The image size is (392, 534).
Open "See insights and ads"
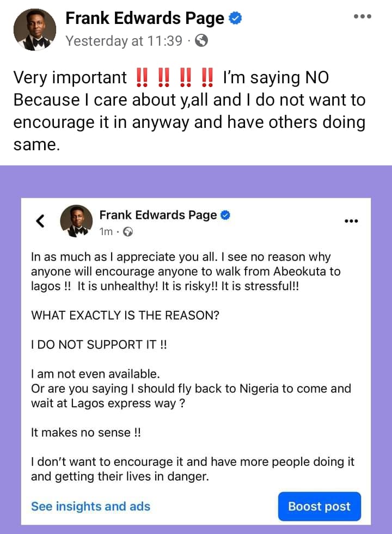coord(90,506)
